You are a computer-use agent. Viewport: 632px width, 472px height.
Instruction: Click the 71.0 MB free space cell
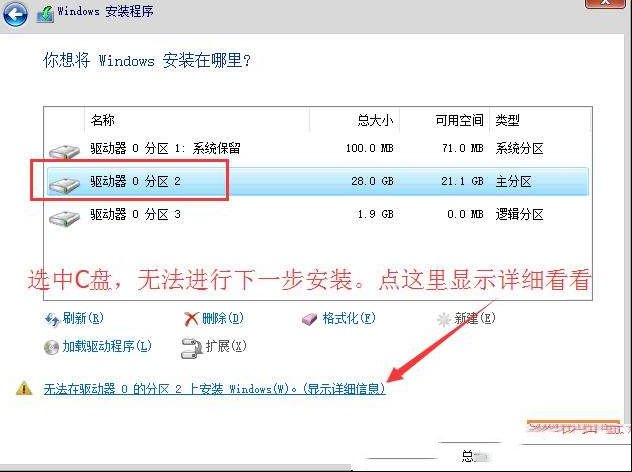(462, 148)
